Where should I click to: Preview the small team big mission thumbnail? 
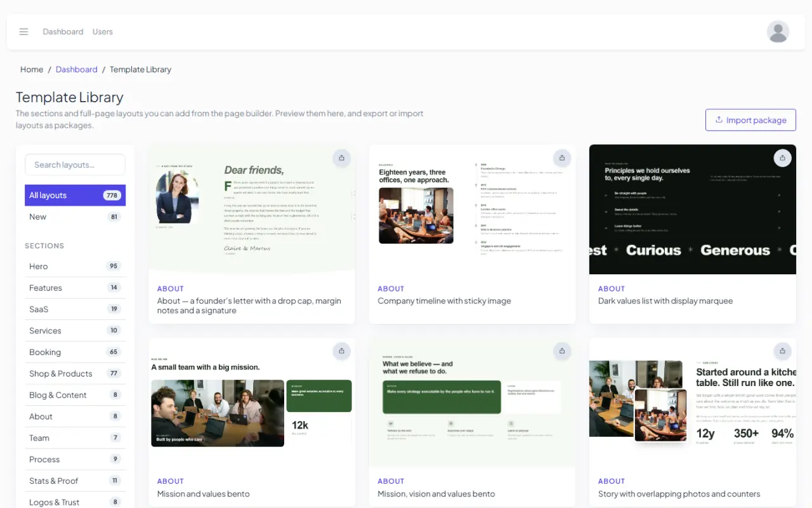click(x=252, y=403)
